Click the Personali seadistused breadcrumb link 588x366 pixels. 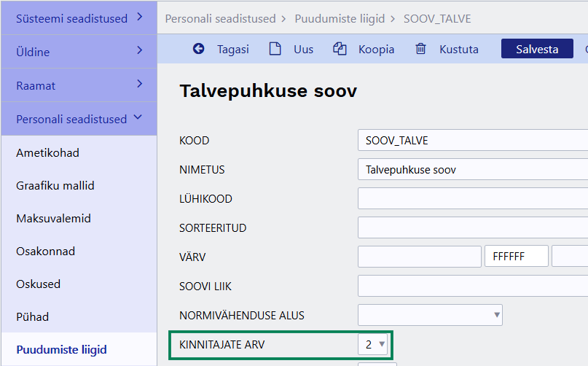click(220, 18)
